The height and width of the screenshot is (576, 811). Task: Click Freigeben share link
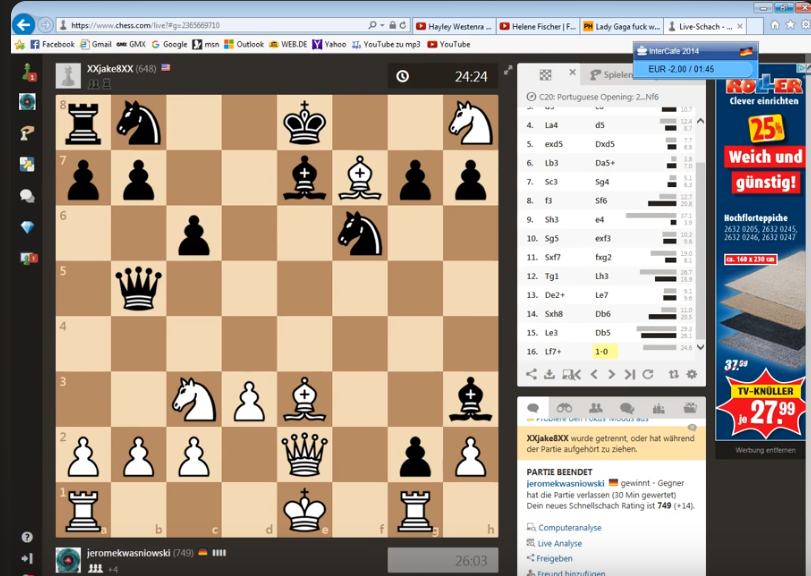click(554, 558)
